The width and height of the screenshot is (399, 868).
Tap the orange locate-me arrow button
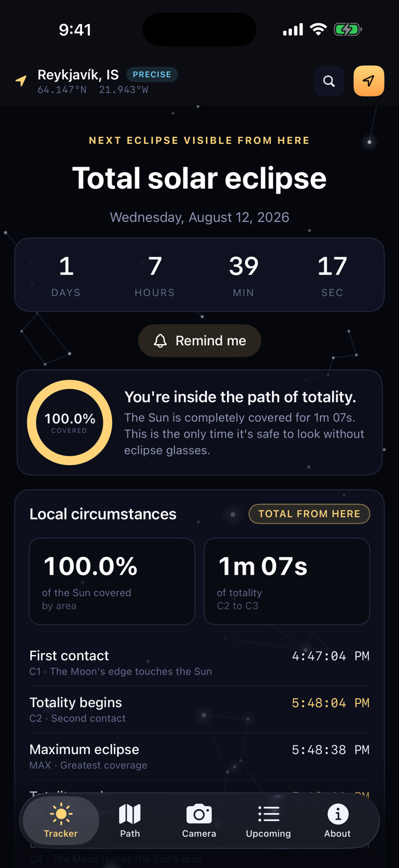click(x=369, y=81)
